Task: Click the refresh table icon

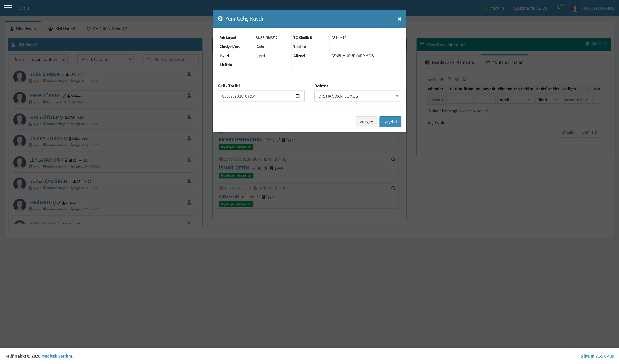Action: coord(465,79)
